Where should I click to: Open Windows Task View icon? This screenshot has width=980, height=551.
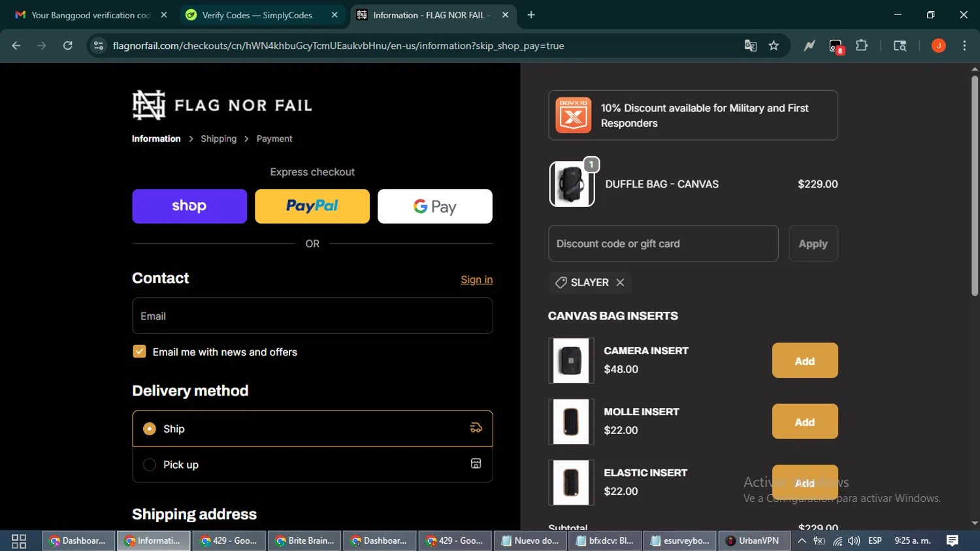point(19,541)
